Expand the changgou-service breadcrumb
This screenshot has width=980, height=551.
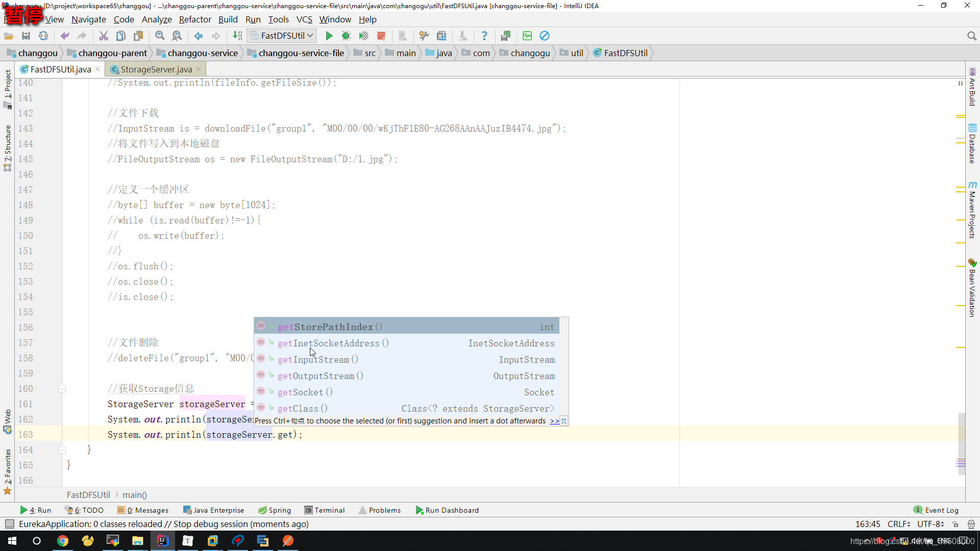pyautogui.click(x=197, y=53)
